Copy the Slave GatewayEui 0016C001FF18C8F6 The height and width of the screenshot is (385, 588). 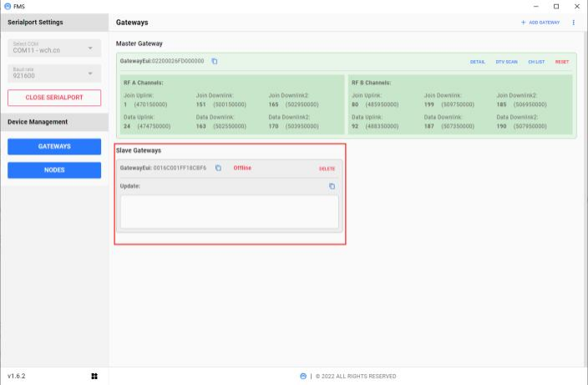click(218, 169)
